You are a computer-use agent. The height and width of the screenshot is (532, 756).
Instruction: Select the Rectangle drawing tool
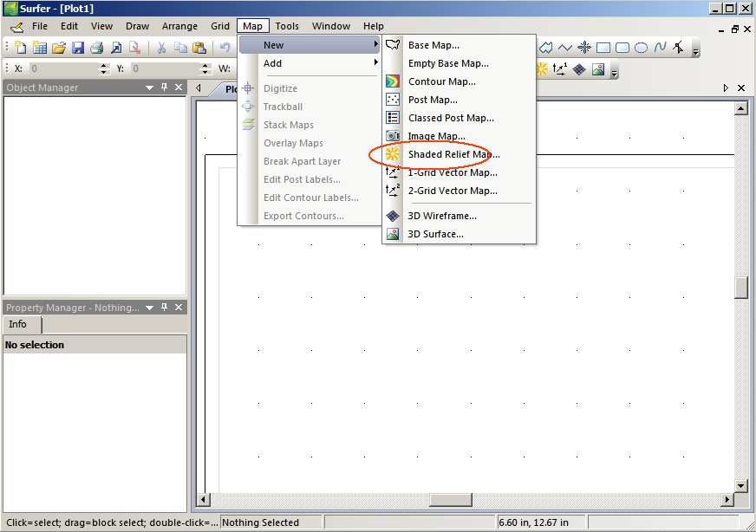603,48
